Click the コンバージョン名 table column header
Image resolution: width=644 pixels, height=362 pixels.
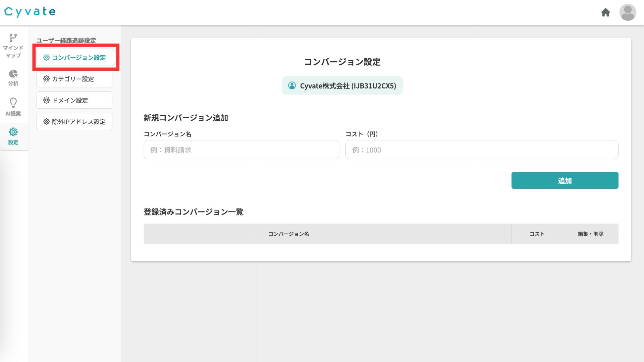coord(288,234)
